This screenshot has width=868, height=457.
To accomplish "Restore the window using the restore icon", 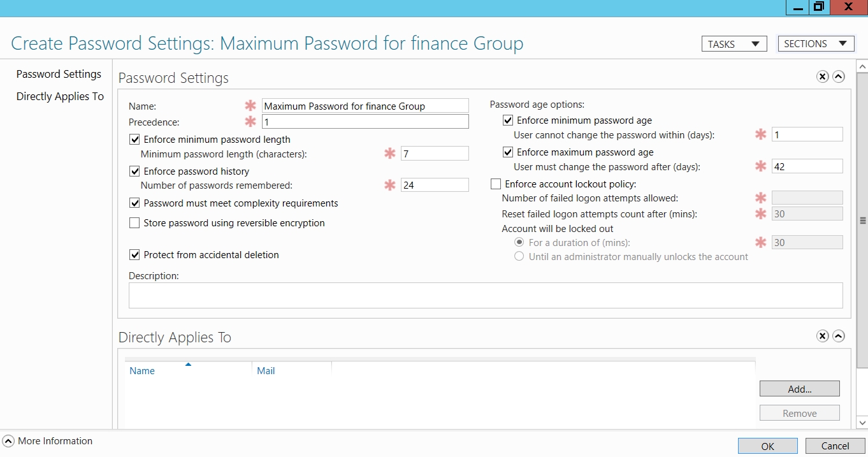I will pos(818,7).
